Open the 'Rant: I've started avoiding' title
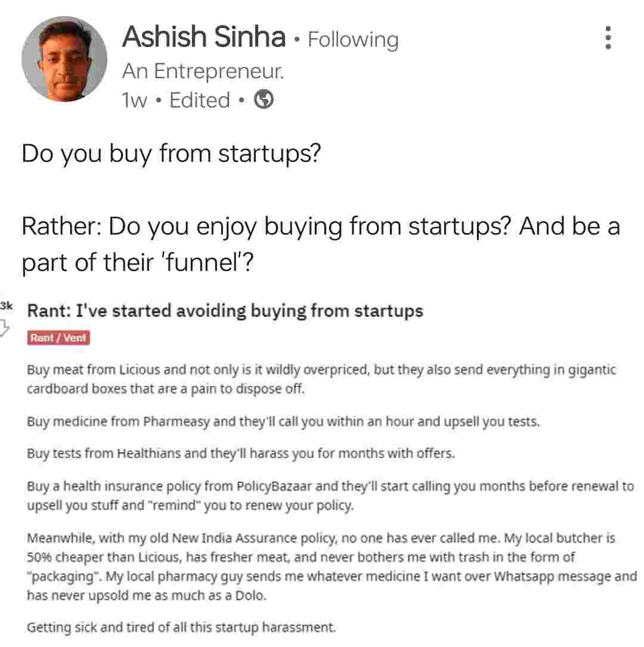The height and width of the screenshot is (647, 644). (225, 311)
